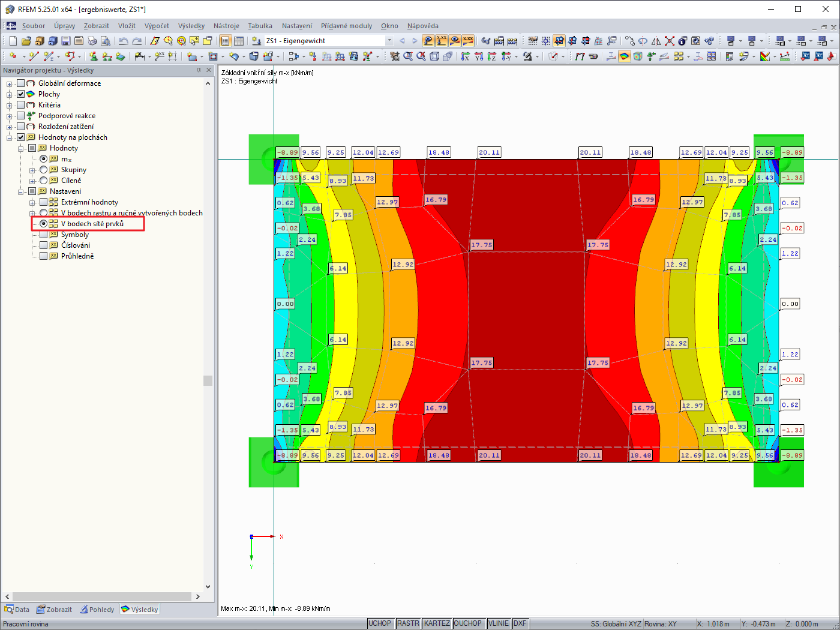The image size is (840, 630).
Task: Open the Přídavné moduly menu
Action: click(x=346, y=26)
